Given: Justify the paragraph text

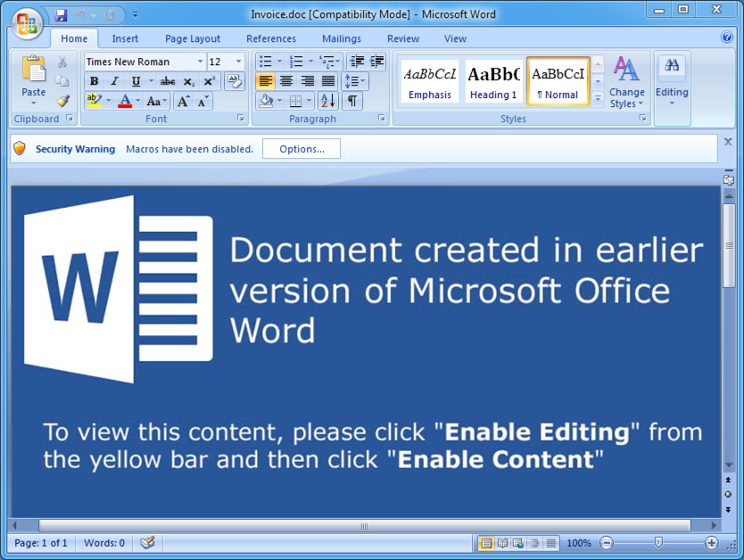Looking at the screenshot, I should [x=328, y=81].
